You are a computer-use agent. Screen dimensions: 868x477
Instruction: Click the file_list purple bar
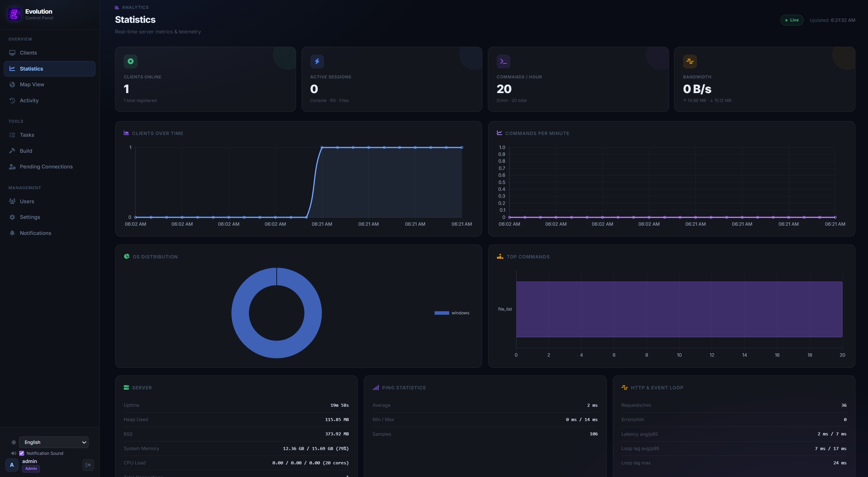pyautogui.click(x=679, y=309)
